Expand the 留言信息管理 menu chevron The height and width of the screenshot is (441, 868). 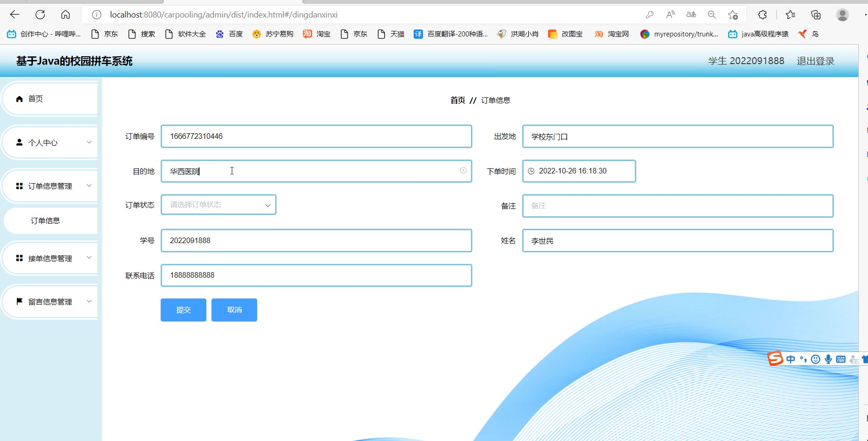tap(89, 301)
